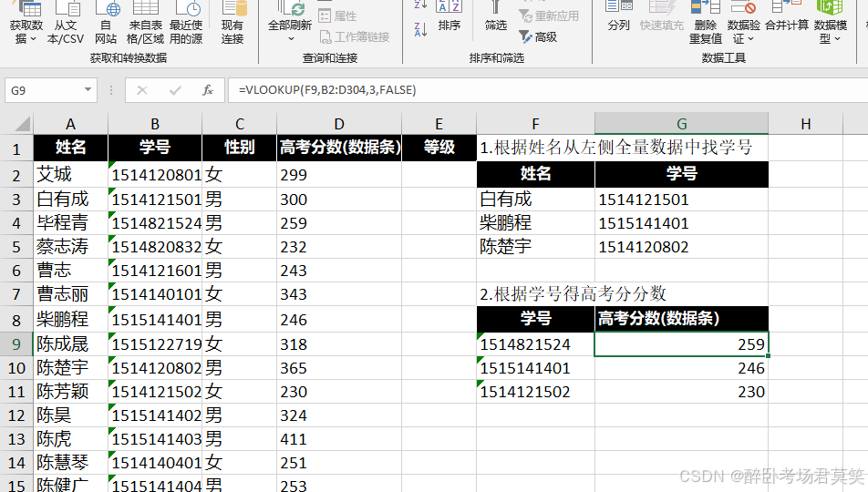Viewport: 868px width, 492px height.
Task: Click the 性别 header cell
Action: [x=239, y=148]
